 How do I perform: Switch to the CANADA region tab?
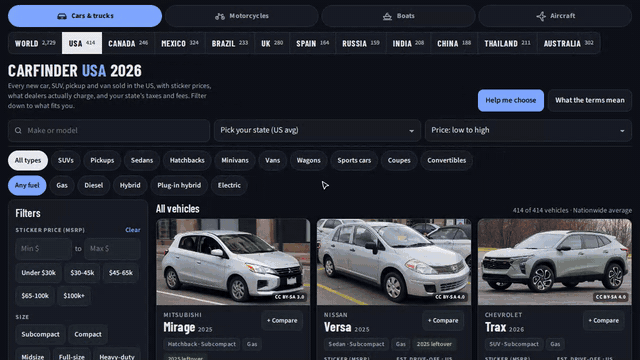coord(128,43)
